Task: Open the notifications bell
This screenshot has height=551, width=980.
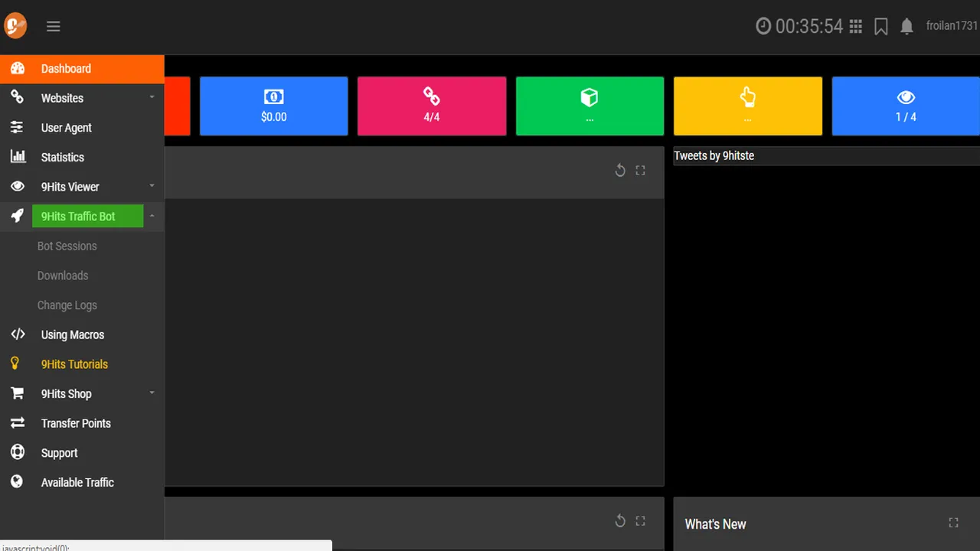Action: [906, 27]
